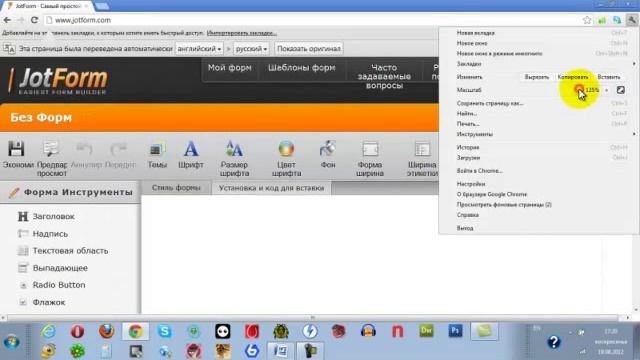This screenshot has width=640, height=360.
Task: Go back with browser back arrow
Action: click(7, 20)
